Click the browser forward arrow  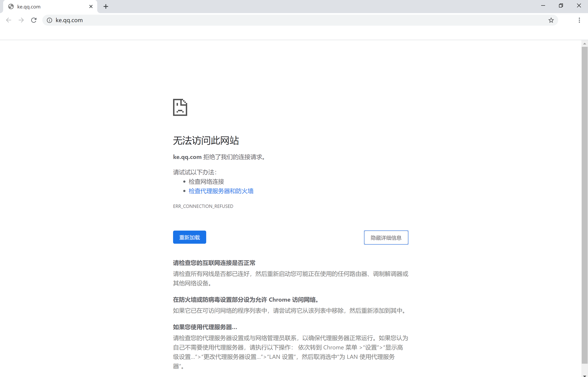(21, 20)
